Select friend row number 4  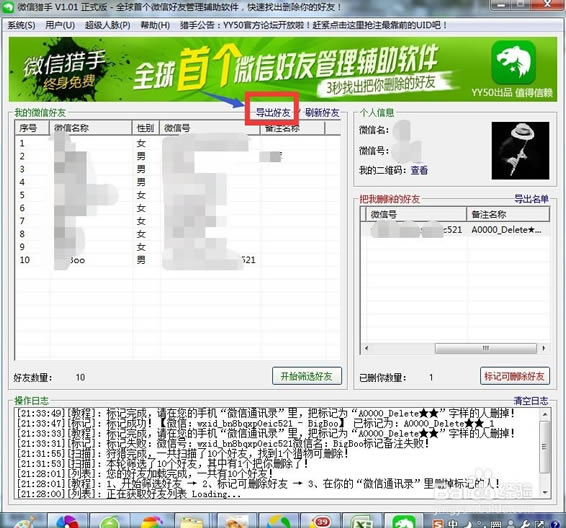point(177,182)
